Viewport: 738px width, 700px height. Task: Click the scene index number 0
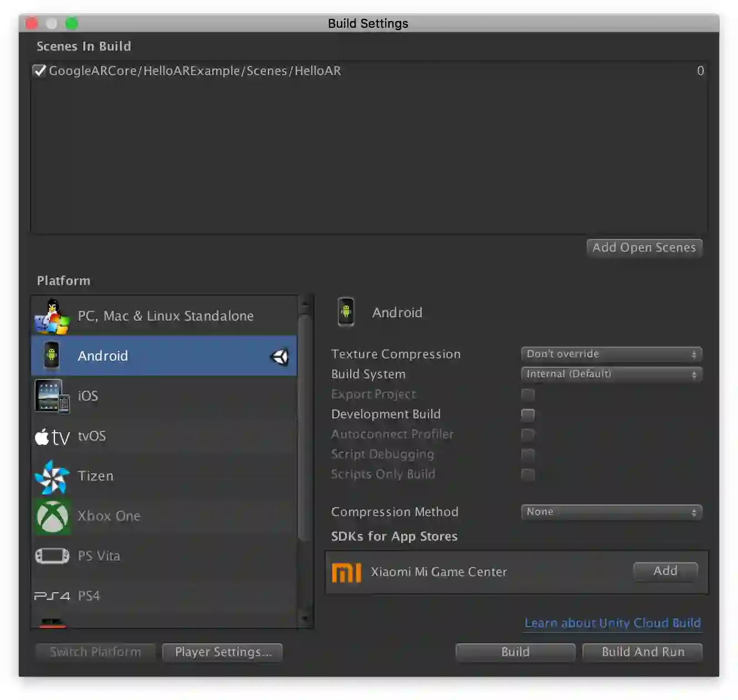700,71
